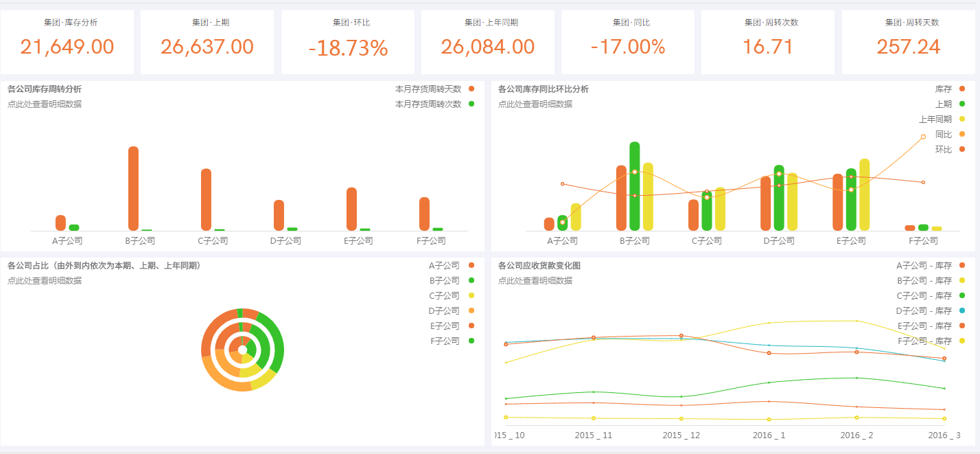The width and height of the screenshot is (980, 454).
Task: Click the green 本月存货周转次数 legend marker
Action: tap(471, 104)
